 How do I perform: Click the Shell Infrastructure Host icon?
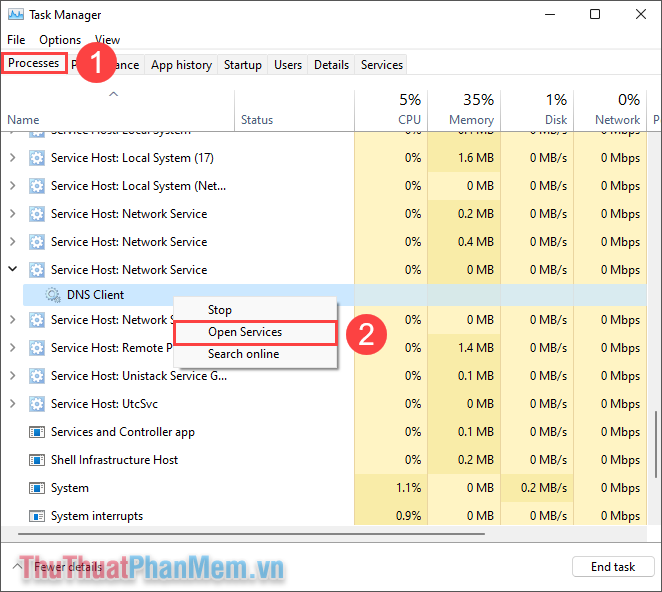click(37, 460)
